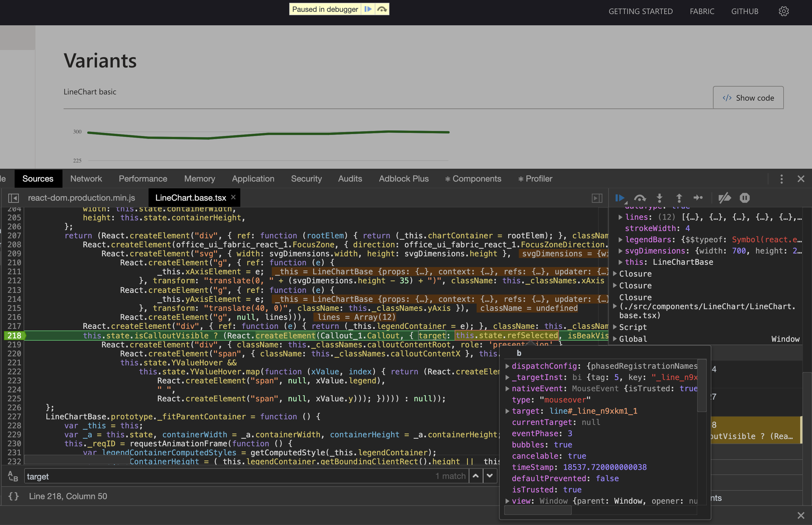Click the Step icon in debugger toolbar

pyautogui.click(x=698, y=198)
